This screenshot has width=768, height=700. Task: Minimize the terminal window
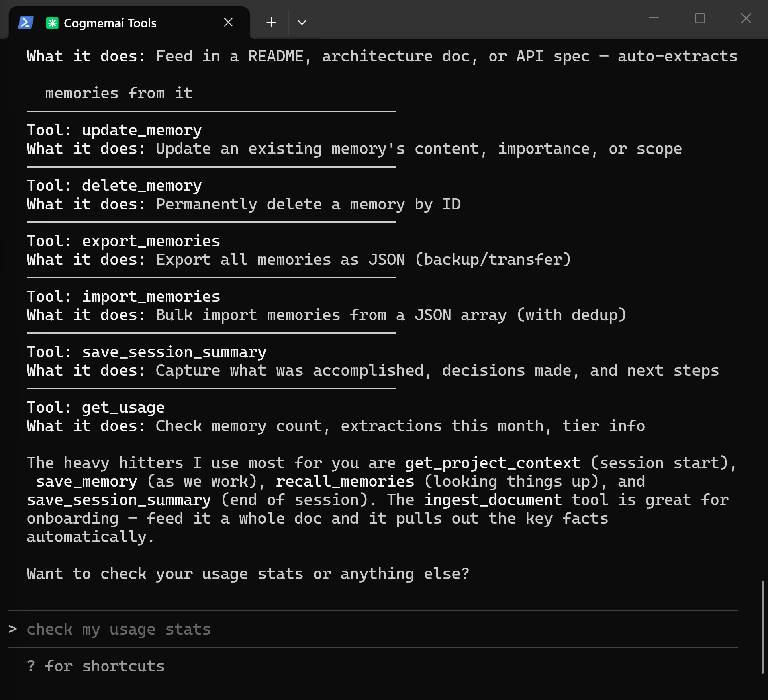coord(654,18)
